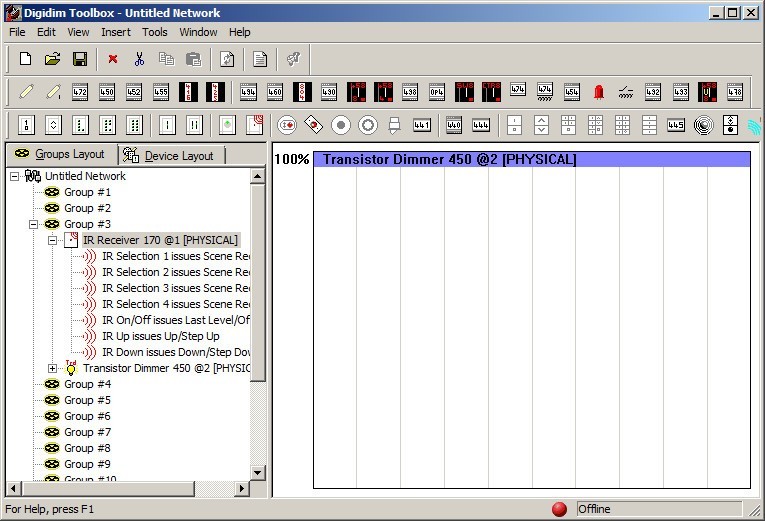Select the IR Receiver 170 @1 item

click(161, 240)
